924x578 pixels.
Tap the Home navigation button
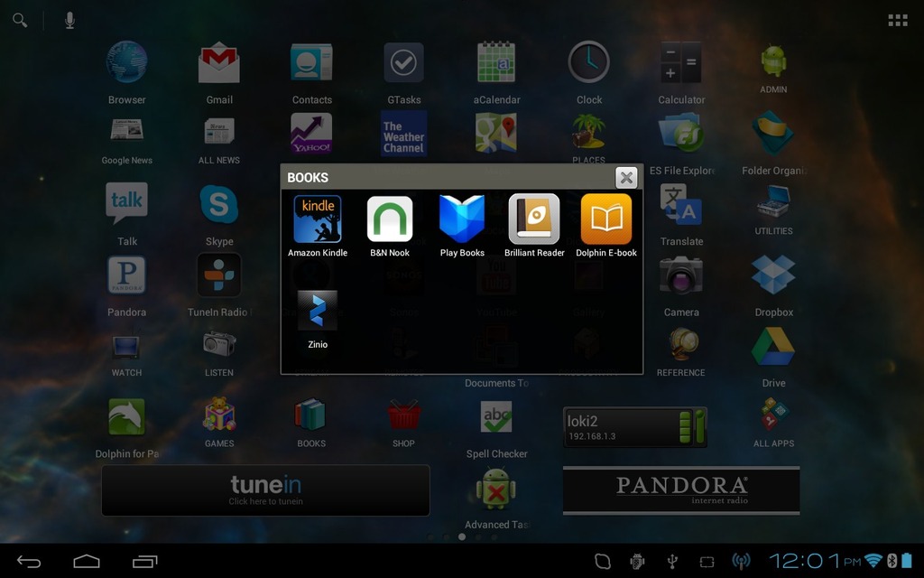86,562
